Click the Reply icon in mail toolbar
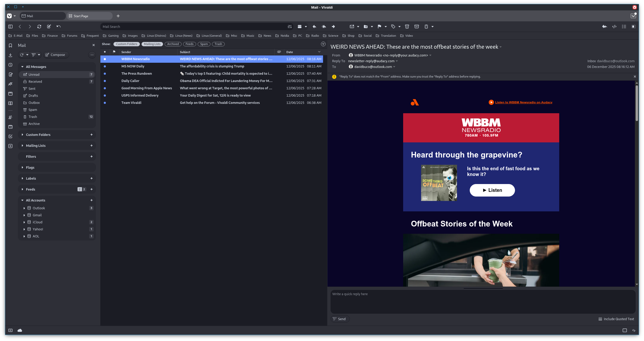Screen dimensions: 644x341 [x=314, y=27]
